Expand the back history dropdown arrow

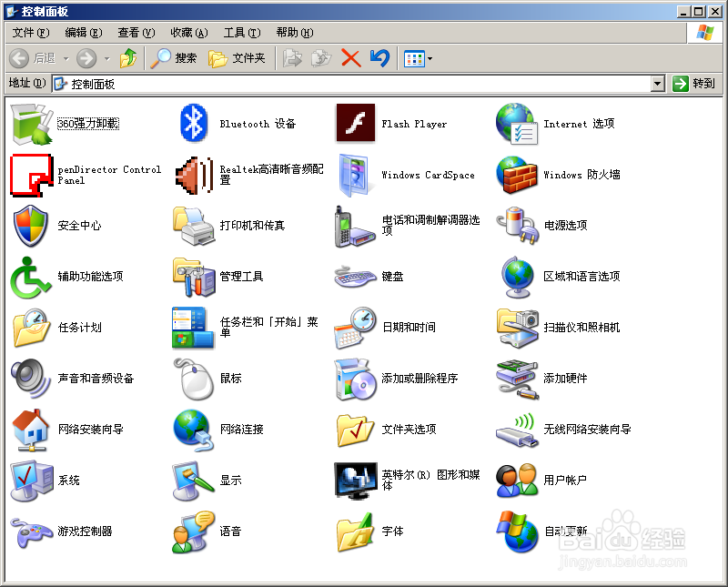[66, 58]
